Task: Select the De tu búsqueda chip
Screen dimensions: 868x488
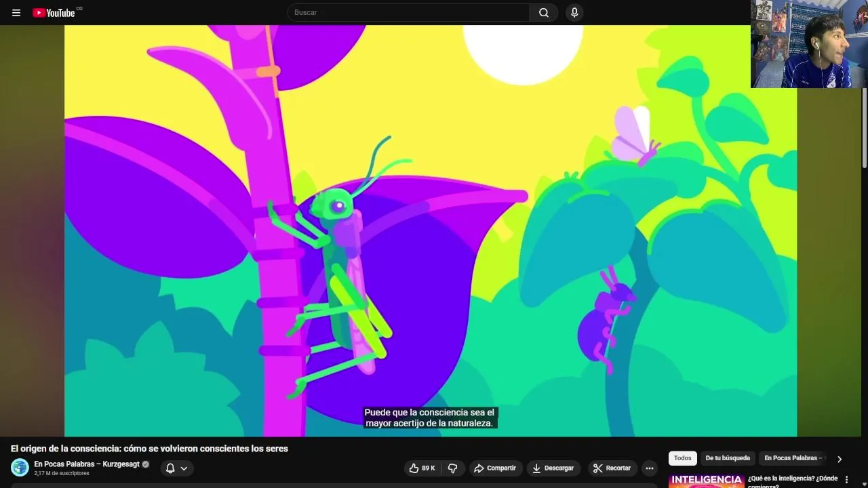Action: coord(728,458)
